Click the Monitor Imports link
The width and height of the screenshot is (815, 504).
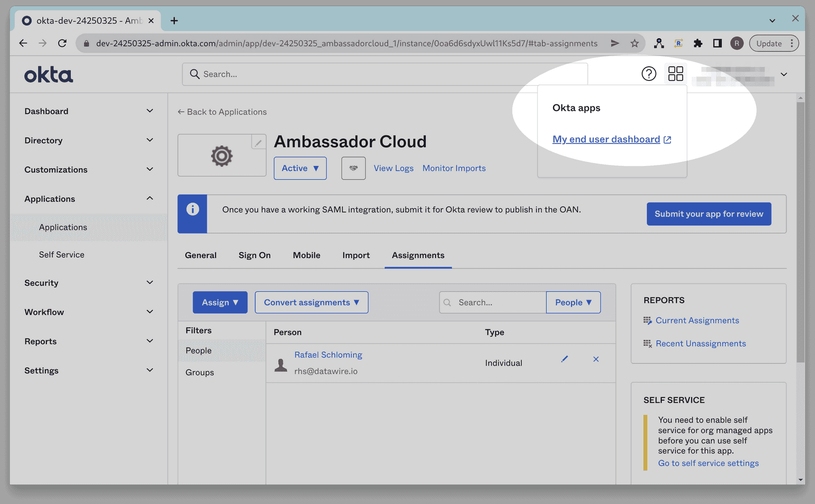coord(454,168)
